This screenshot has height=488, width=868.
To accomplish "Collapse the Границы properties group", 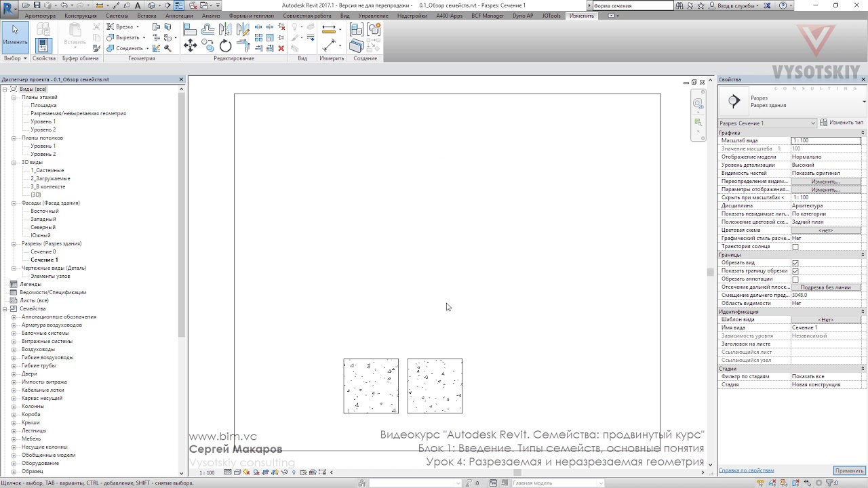I will 863,255.
